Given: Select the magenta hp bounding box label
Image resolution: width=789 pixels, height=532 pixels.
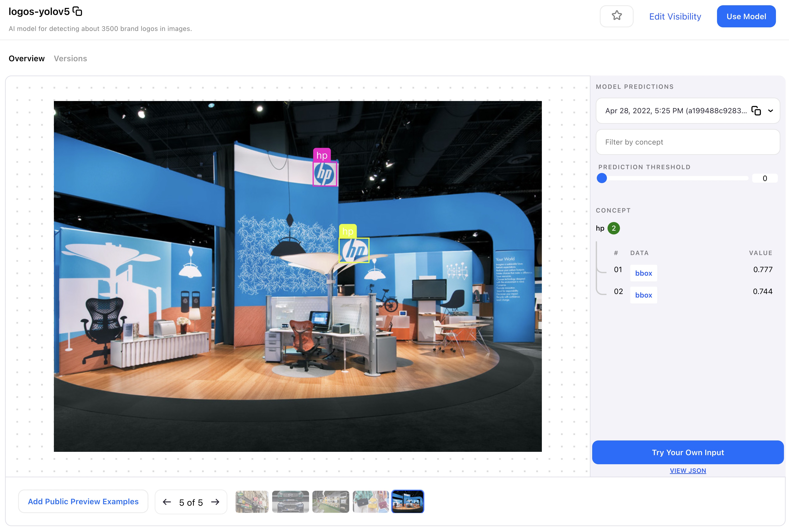Looking at the screenshot, I should pos(322,155).
